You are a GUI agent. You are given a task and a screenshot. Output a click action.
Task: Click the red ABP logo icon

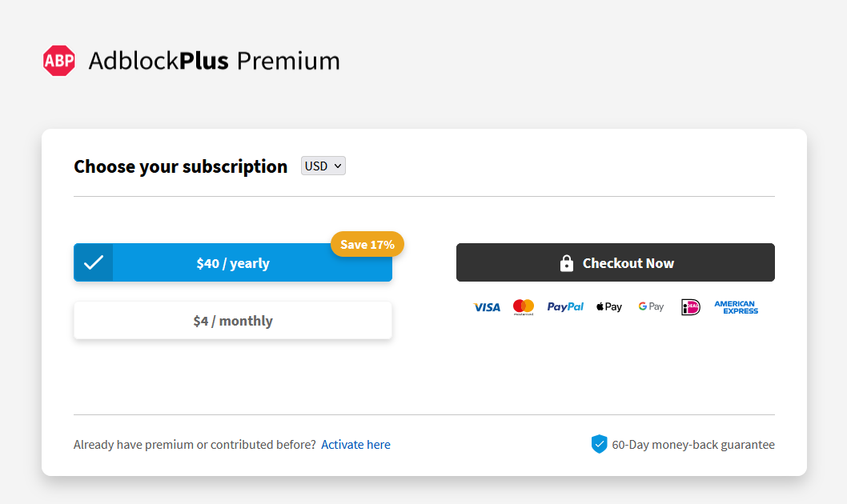59,61
